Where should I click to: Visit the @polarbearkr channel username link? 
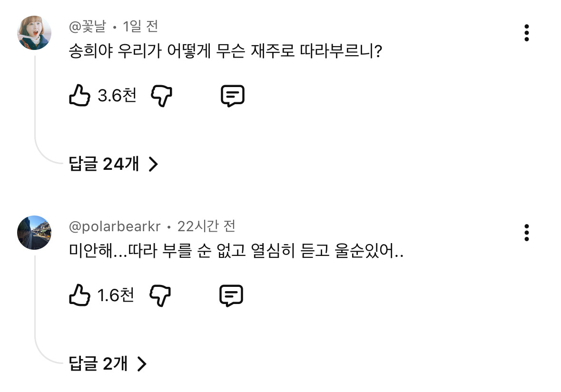point(115,226)
